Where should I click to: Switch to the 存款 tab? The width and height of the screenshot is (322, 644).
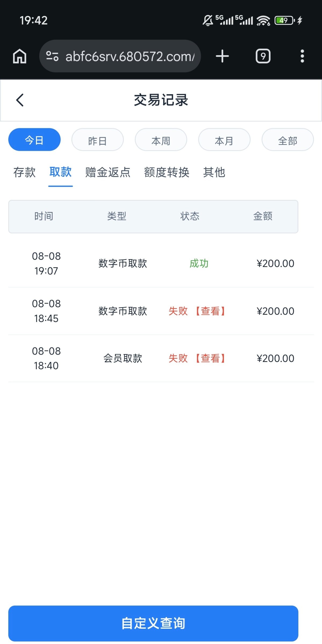pyautogui.click(x=24, y=172)
